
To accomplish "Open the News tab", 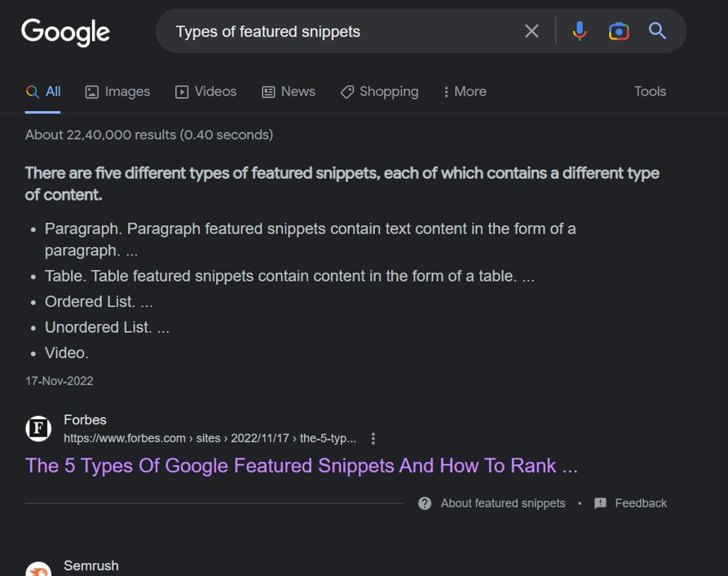I will [289, 92].
